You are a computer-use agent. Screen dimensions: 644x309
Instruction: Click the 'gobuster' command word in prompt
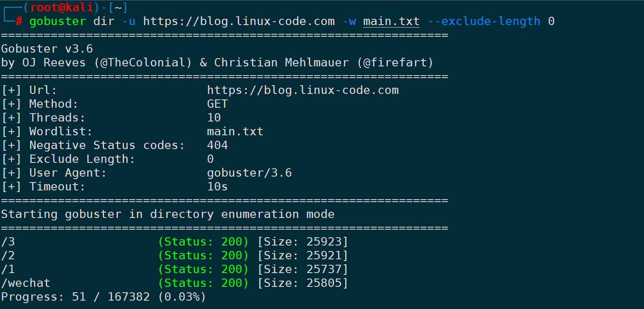point(58,21)
